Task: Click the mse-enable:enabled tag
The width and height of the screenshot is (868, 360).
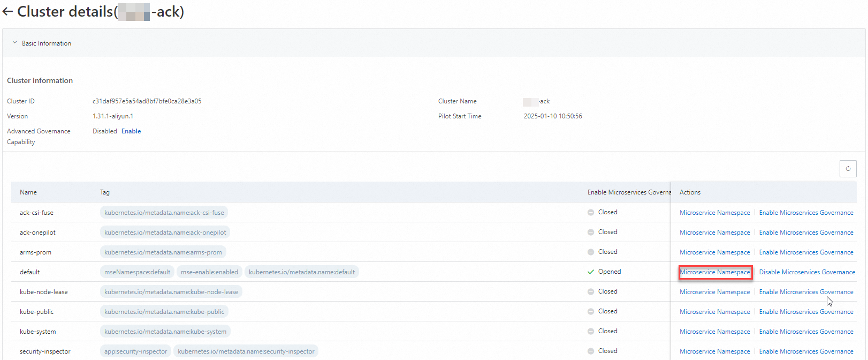Action: (209, 272)
